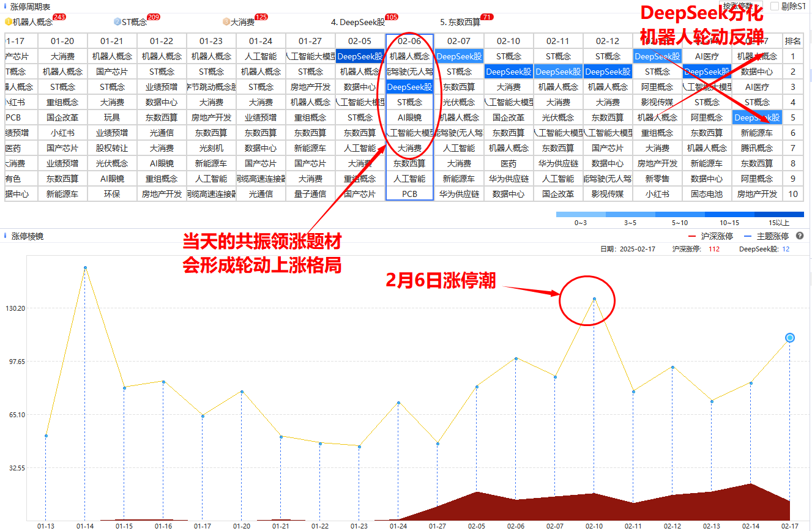Image resolution: width=812 pixels, height=531 pixels.
Task: Select the 5. 东数西算 theme tab
Action: click(x=460, y=22)
